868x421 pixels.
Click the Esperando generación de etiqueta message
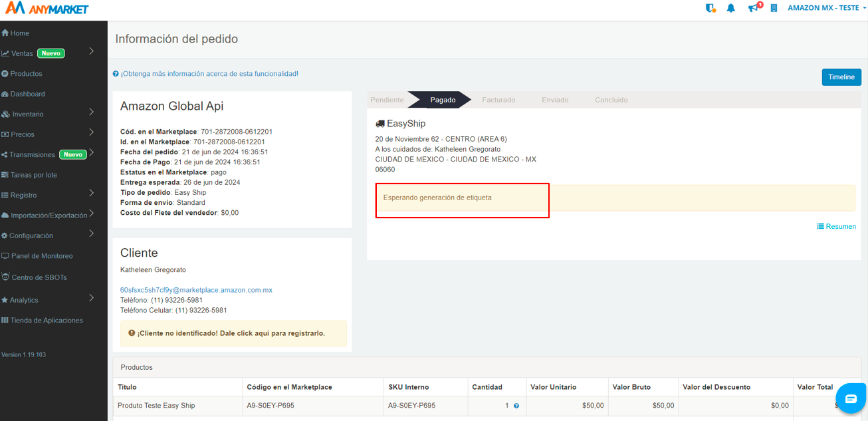click(x=437, y=198)
